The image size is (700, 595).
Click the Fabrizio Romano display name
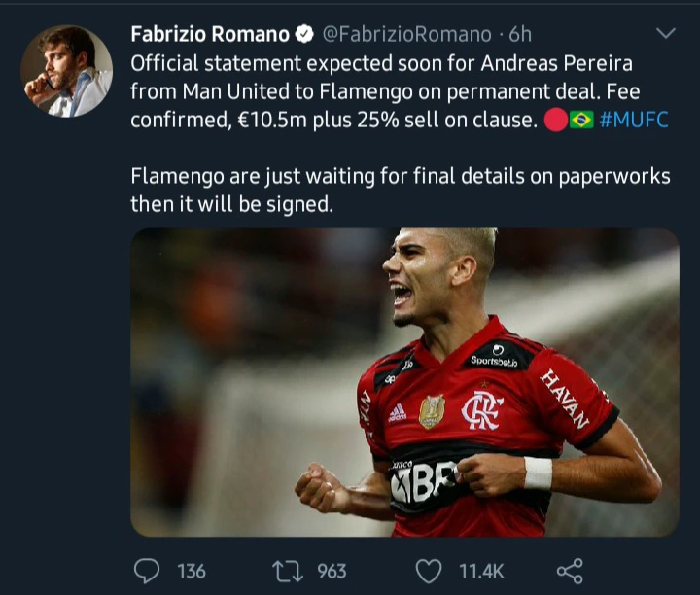coord(210,34)
